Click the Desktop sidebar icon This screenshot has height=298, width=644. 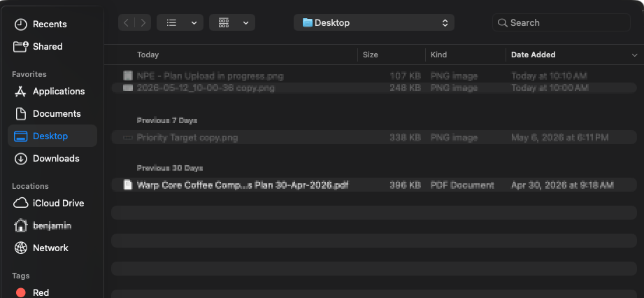click(x=20, y=136)
